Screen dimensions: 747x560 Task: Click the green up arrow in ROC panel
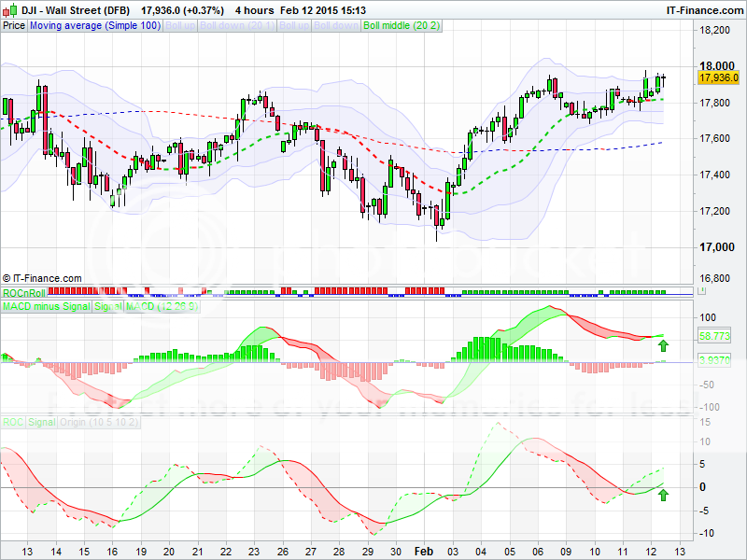663,495
